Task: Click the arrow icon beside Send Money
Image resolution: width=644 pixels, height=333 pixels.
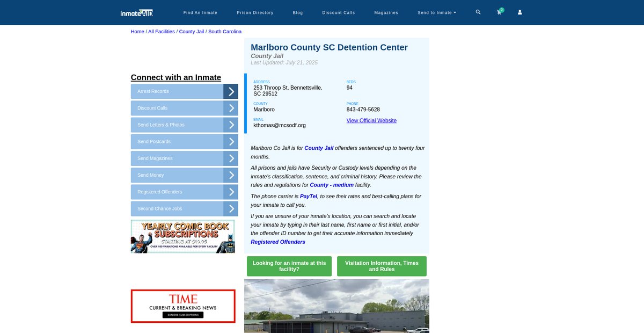Action: tap(231, 175)
